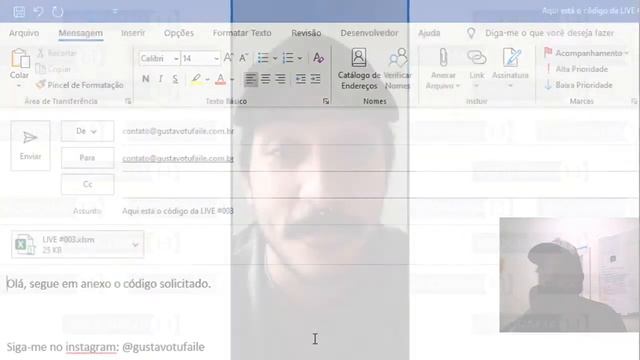Open the Revisão tab
The height and width of the screenshot is (360, 640).
pos(306,33)
